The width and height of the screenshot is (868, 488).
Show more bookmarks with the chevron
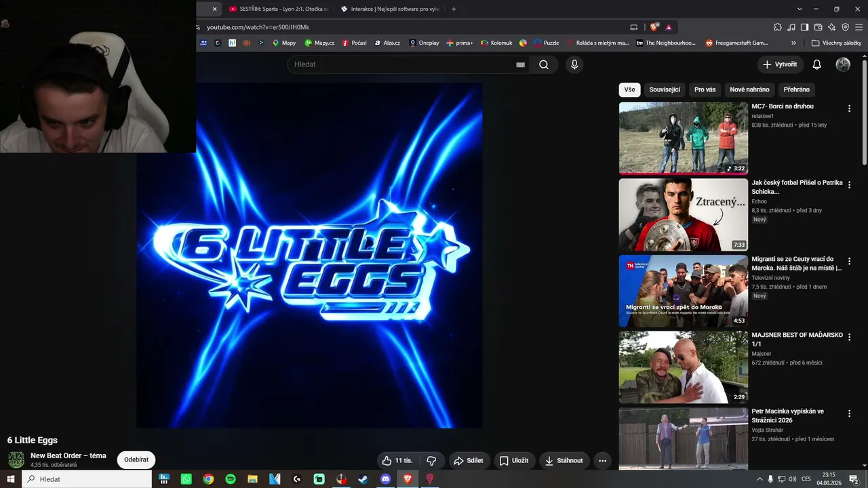[793, 43]
